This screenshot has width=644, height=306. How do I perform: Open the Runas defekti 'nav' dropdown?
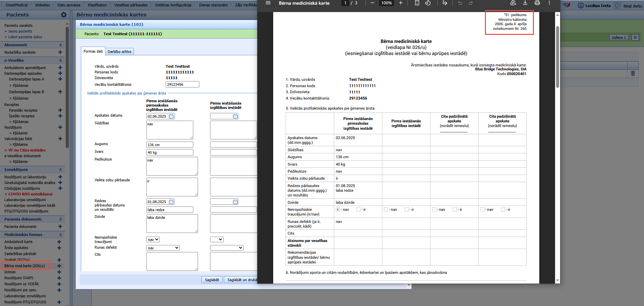(x=163, y=248)
